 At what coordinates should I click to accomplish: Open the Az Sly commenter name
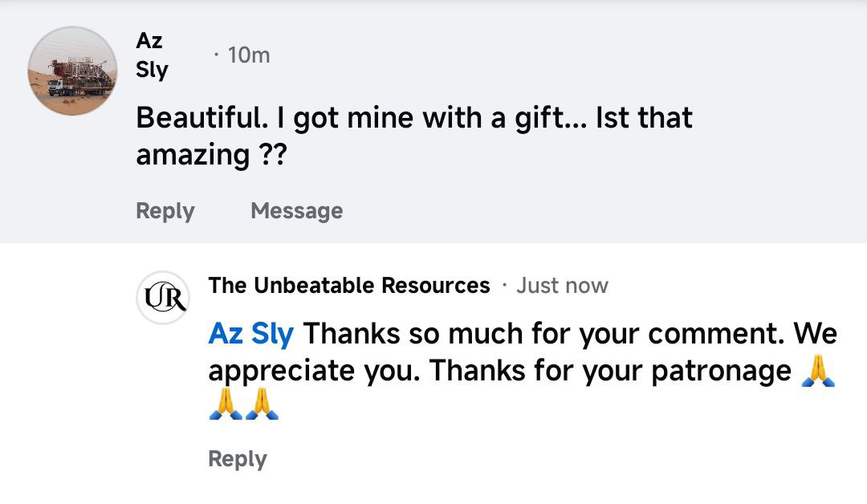[x=152, y=55]
